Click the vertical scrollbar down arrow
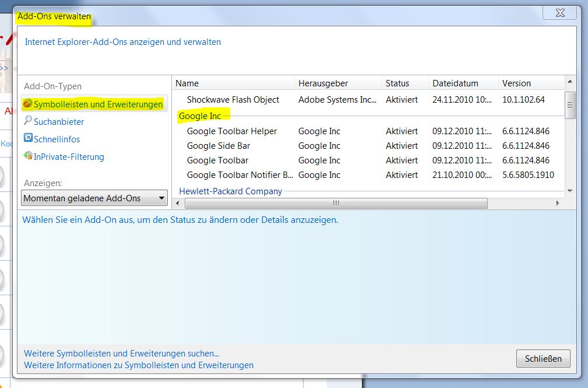 coord(570,191)
